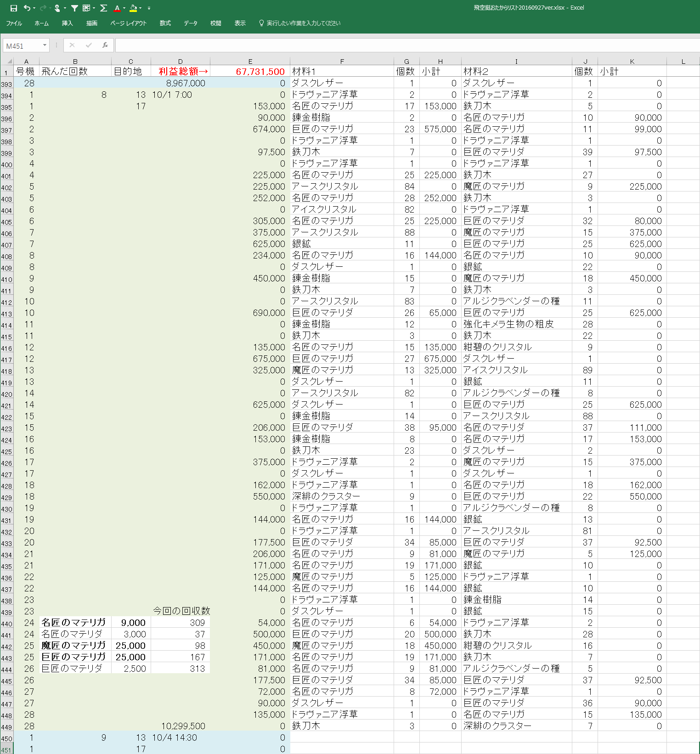Switch to the 数式 ribbon tab

pyautogui.click(x=165, y=23)
